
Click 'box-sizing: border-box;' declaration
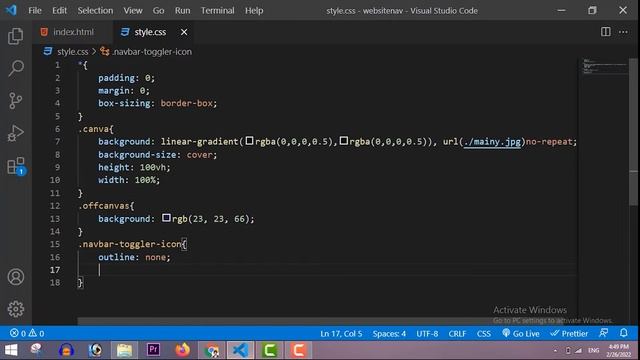[158, 103]
